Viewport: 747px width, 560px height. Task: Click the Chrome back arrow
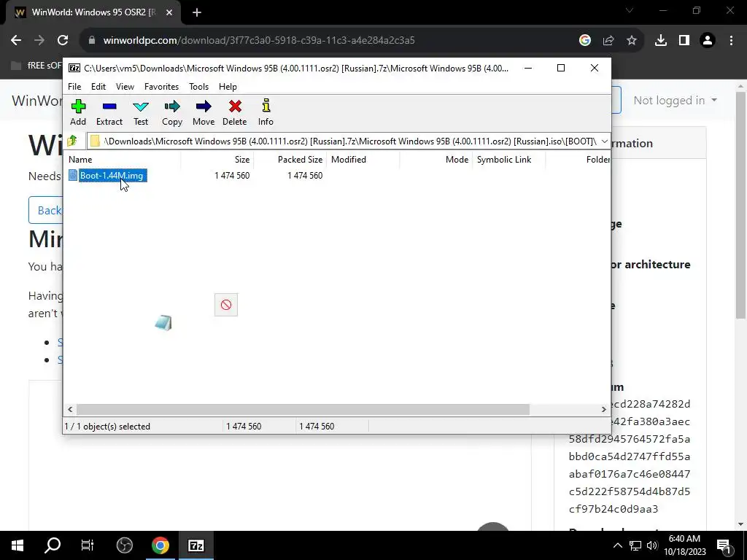click(16, 41)
